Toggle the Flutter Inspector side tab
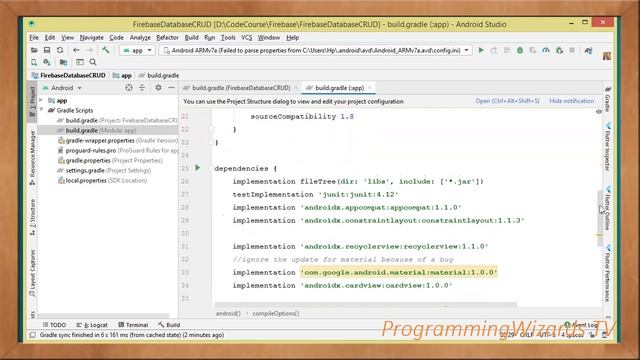The height and width of the screenshot is (360, 640). [608, 147]
